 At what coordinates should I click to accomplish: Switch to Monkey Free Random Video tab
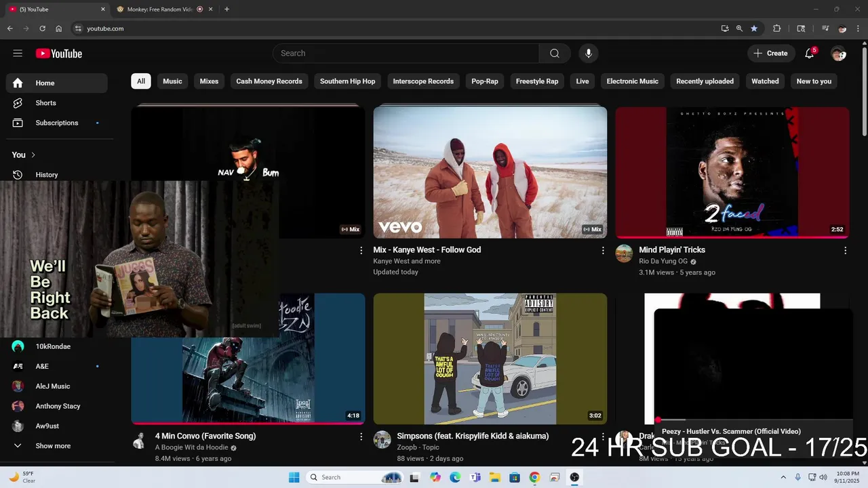coord(164,9)
